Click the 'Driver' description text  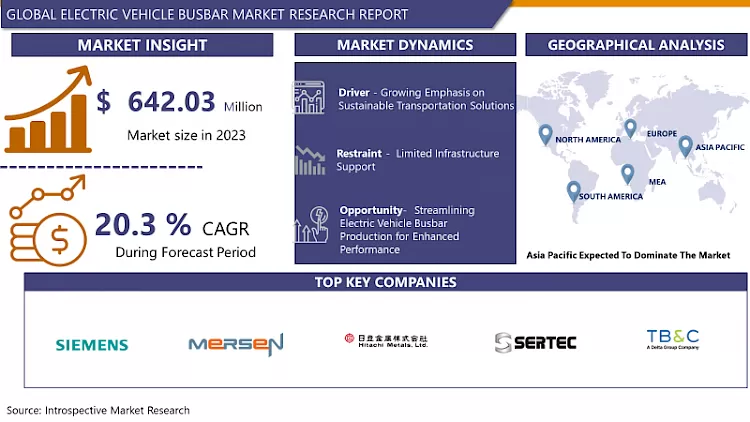(426, 99)
